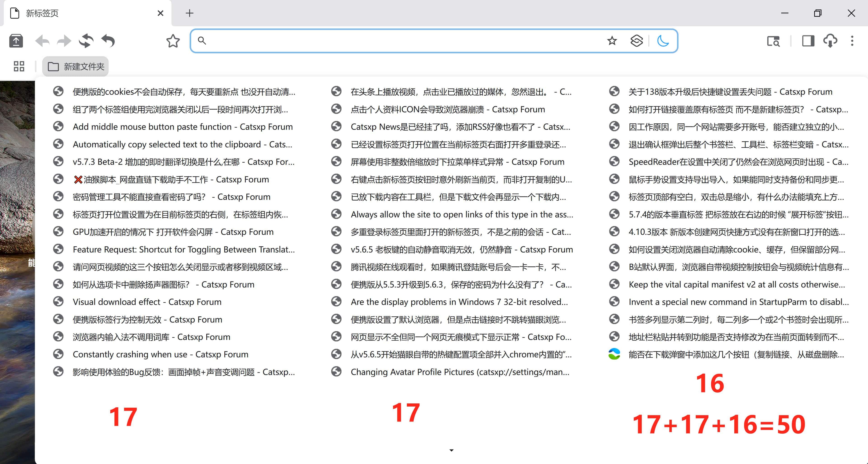The width and height of the screenshot is (868, 464).
Task: Toggle night mode moon icon
Action: click(663, 41)
